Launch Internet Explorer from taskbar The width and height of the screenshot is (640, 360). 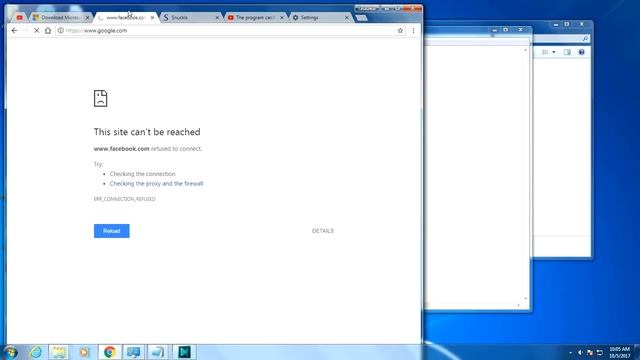pos(36,352)
